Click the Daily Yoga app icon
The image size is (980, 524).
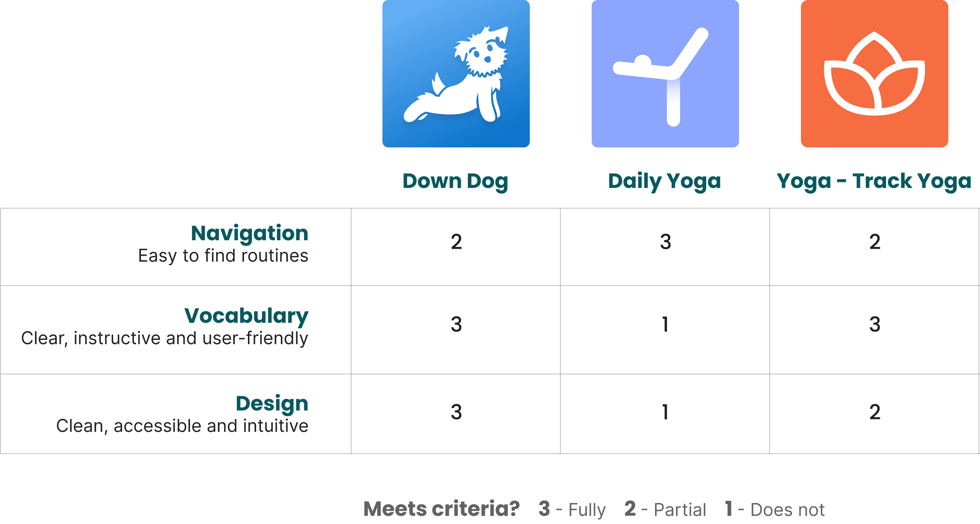665,73
